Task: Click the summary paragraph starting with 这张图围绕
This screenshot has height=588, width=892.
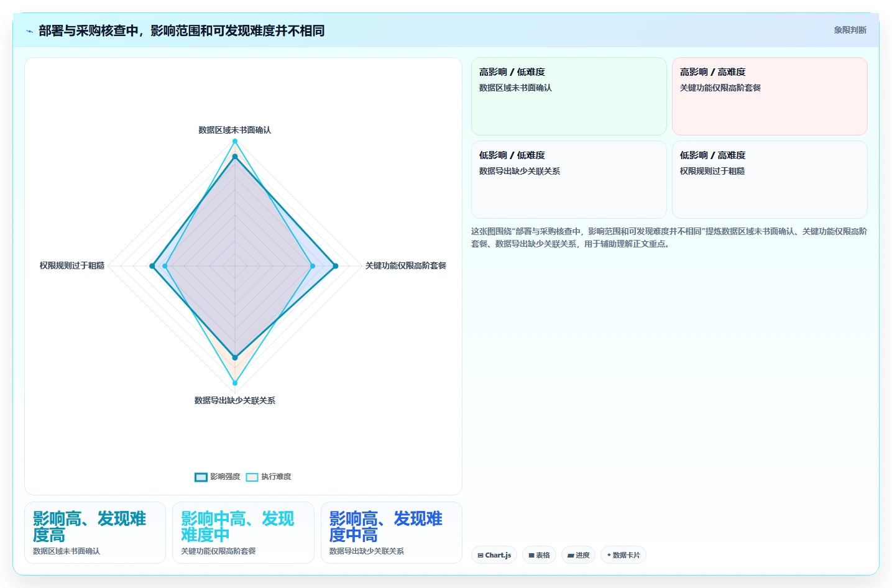Action: click(x=669, y=237)
